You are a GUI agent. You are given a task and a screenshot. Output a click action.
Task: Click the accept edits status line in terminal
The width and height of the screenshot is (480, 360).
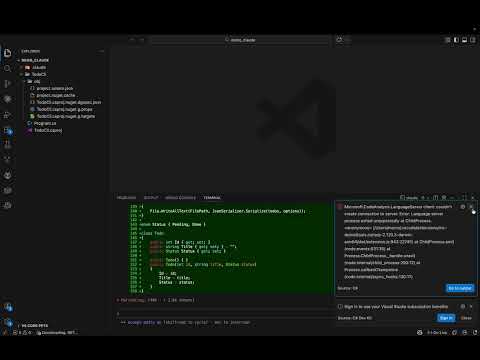[x=185, y=322]
